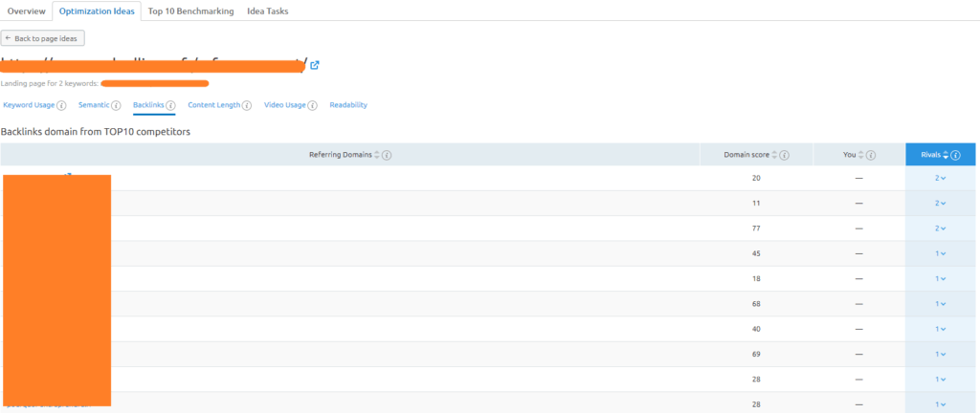Click info icon in Domain score header

click(x=785, y=155)
